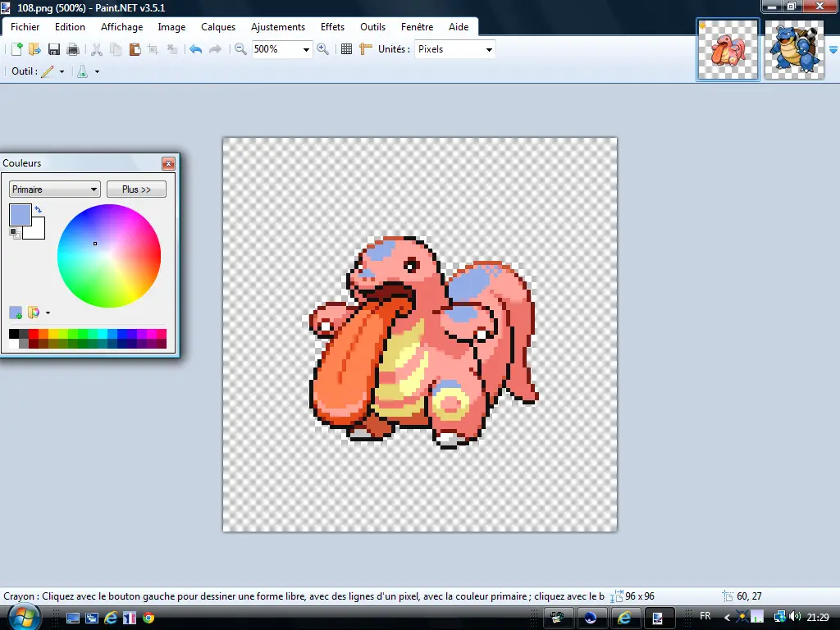Undo the last action
Screen dimensions: 840x630
195,49
